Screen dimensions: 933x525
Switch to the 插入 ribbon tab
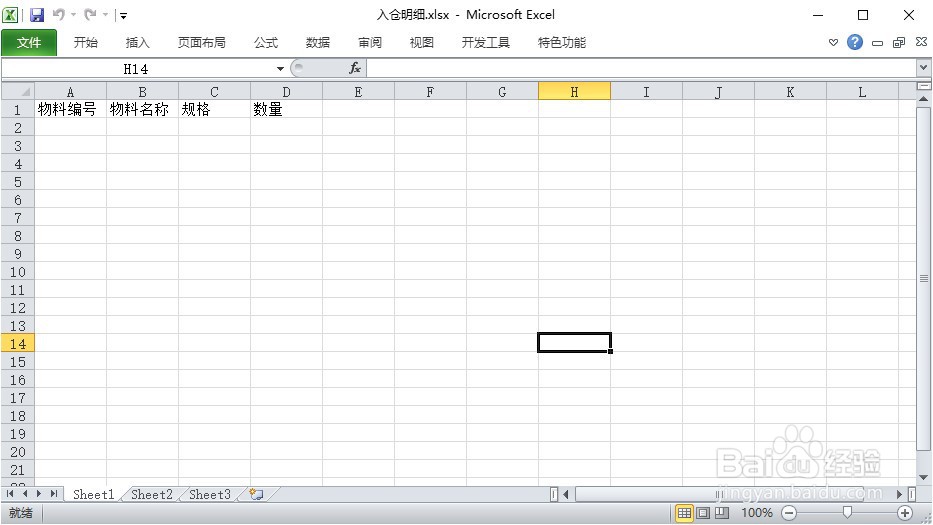point(137,42)
